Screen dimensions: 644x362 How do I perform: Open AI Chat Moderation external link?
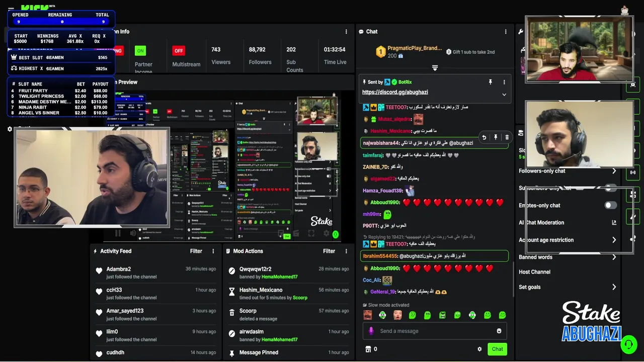(614, 222)
